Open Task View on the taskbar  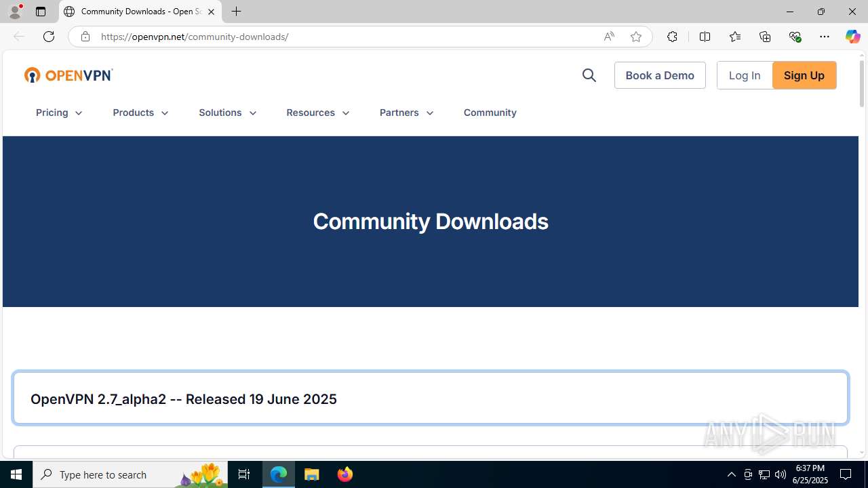(244, 474)
